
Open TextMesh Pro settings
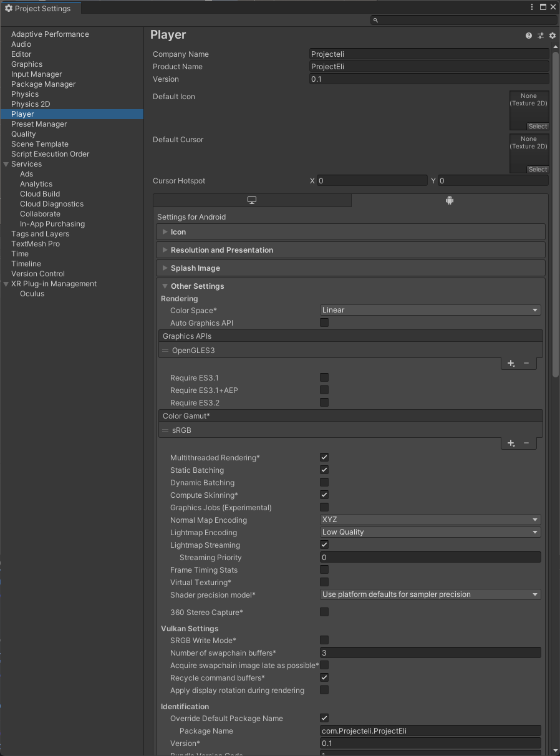36,244
